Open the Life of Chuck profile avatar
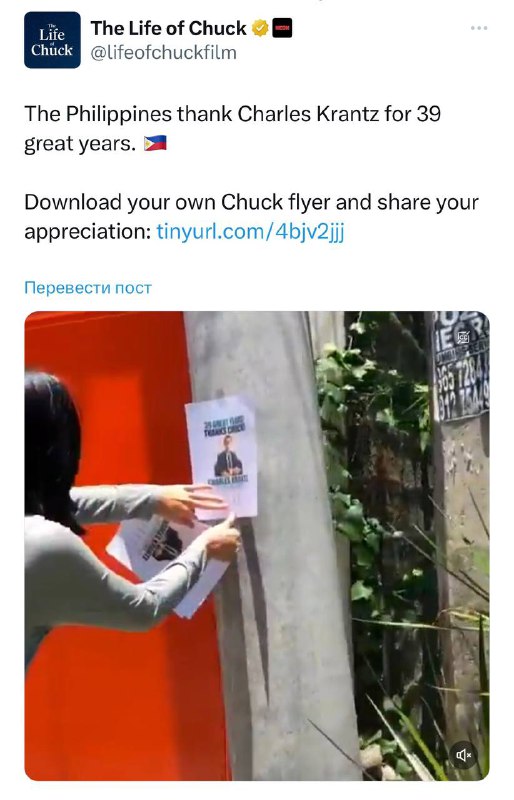This screenshot has width=514, height=800. point(52,40)
